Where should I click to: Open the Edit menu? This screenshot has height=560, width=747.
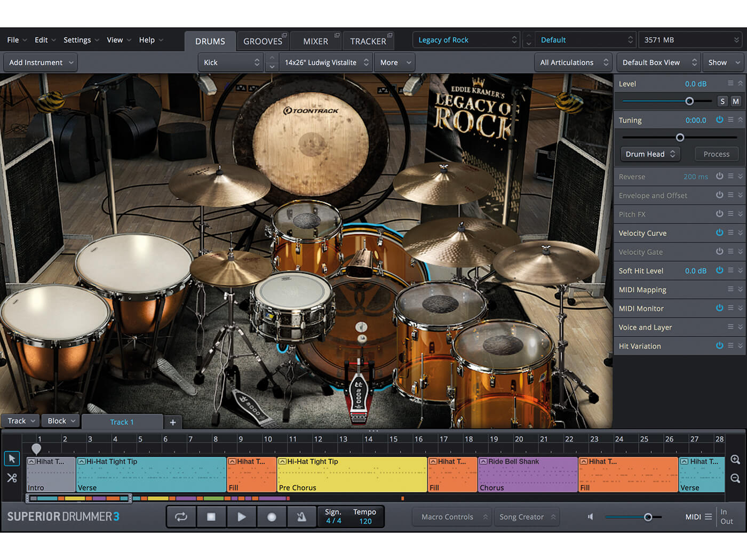click(x=45, y=40)
